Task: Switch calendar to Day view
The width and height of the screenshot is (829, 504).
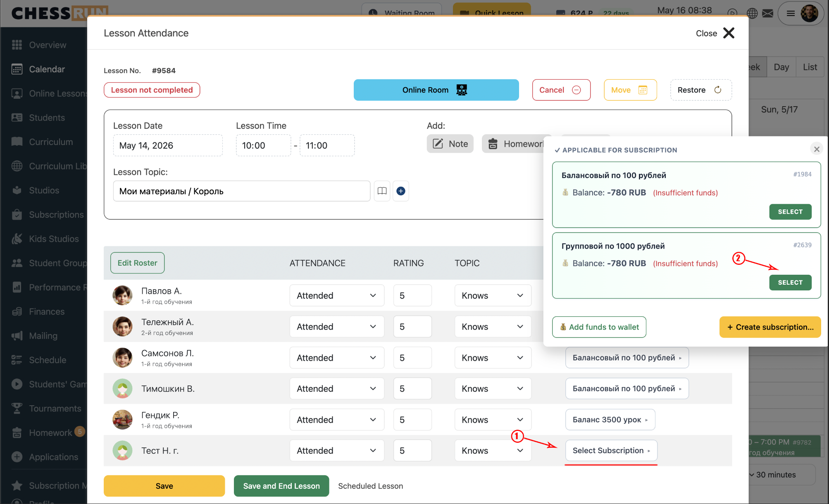Action: click(x=781, y=67)
